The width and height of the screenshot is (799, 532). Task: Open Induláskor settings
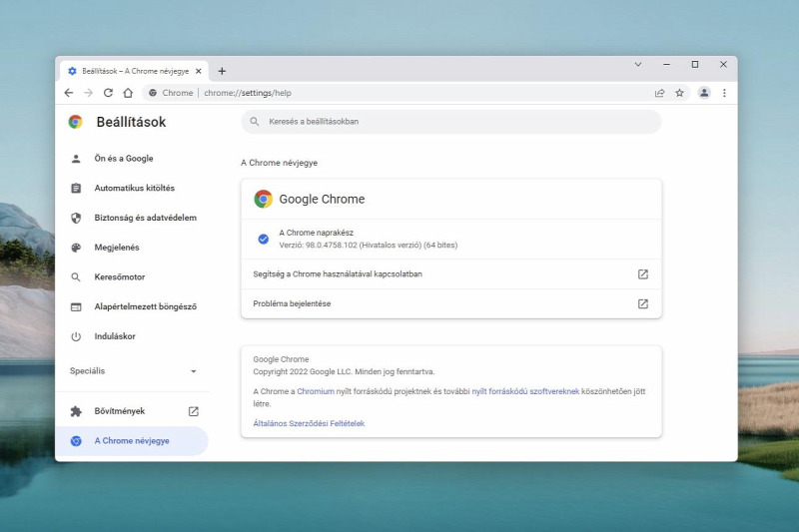point(133,336)
